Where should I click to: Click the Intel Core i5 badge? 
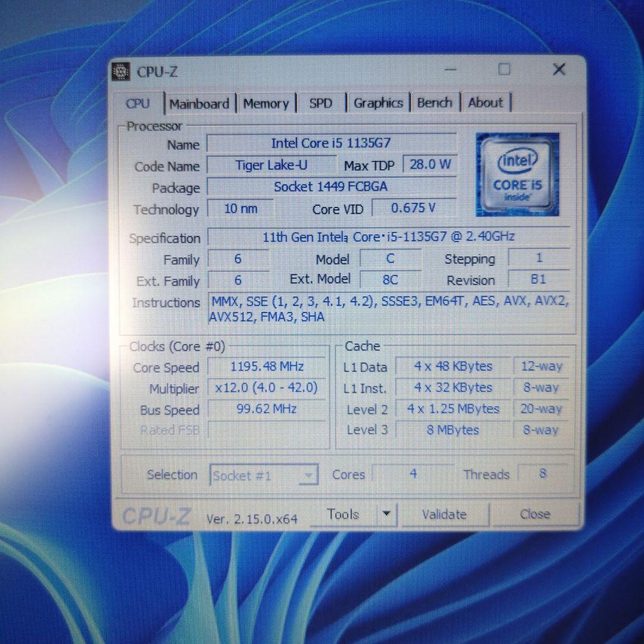pos(518,174)
